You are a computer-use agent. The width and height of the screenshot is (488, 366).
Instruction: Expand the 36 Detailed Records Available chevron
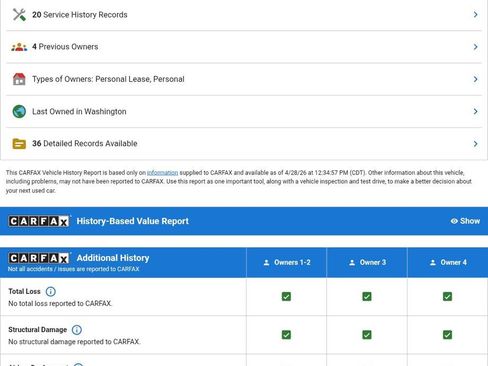(476, 144)
